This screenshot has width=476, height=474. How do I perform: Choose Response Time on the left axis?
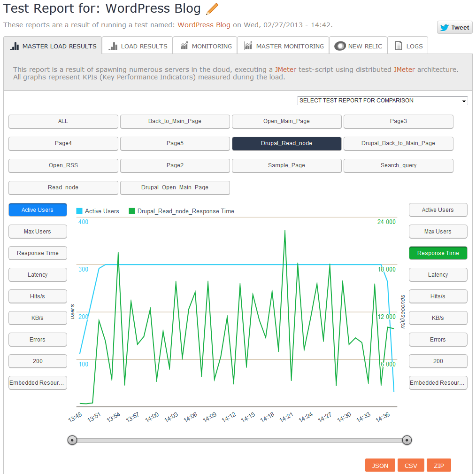point(38,253)
